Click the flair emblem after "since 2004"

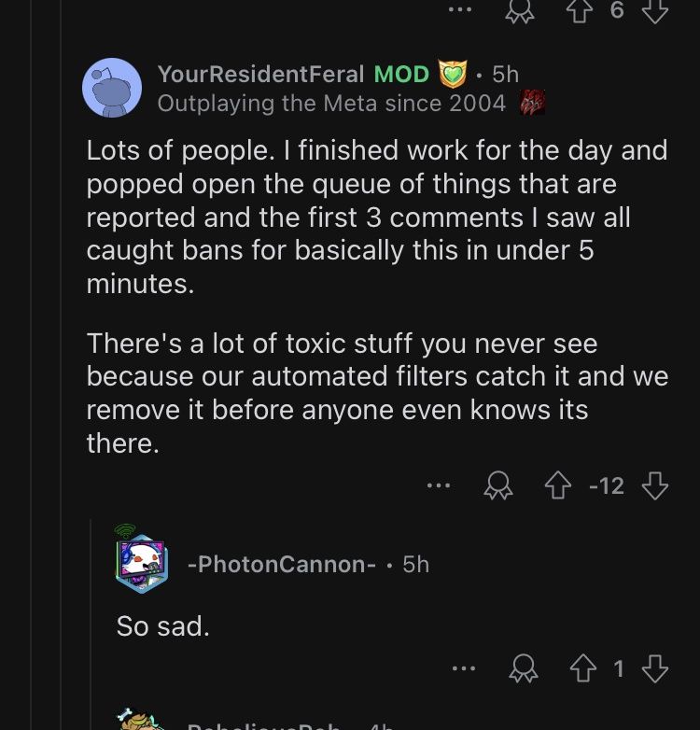531,103
